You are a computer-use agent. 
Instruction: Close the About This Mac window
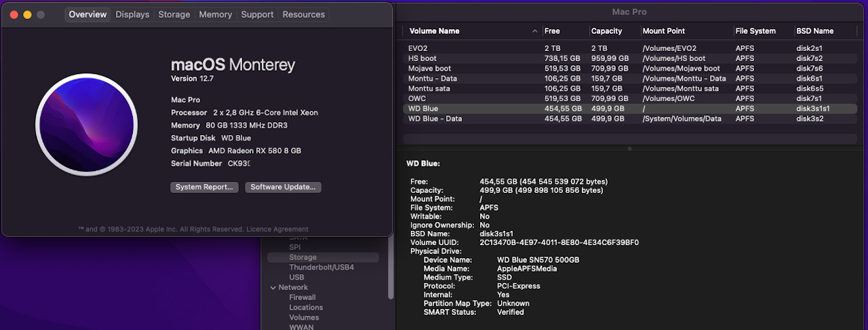(x=14, y=14)
